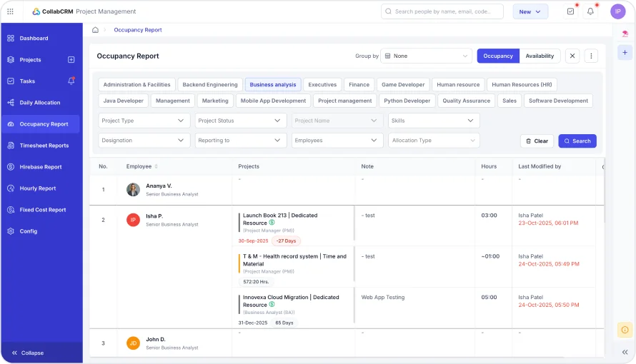Toggle Backend Engineering department filter
Viewport: 636px width, 364px height.
click(x=209, y=85)
